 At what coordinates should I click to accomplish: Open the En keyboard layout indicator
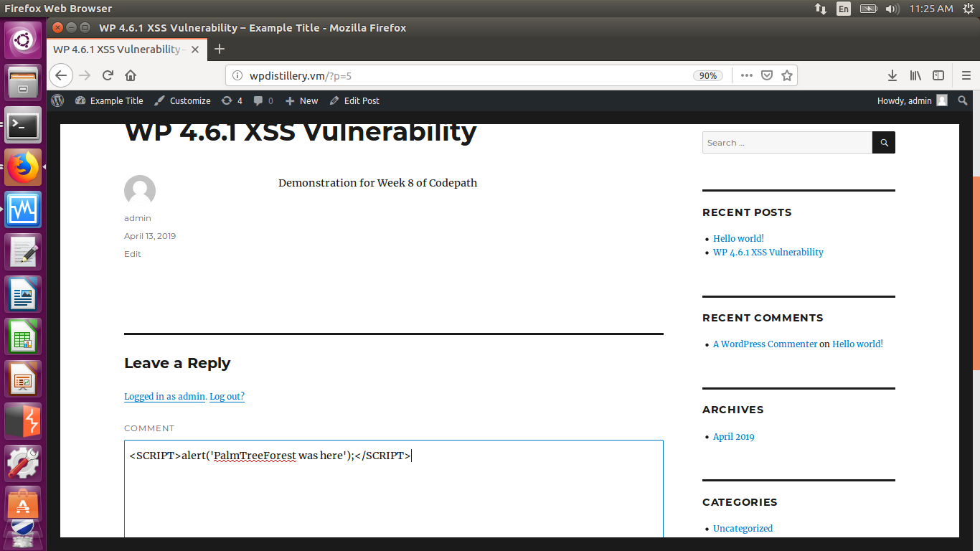pos(844,9)
